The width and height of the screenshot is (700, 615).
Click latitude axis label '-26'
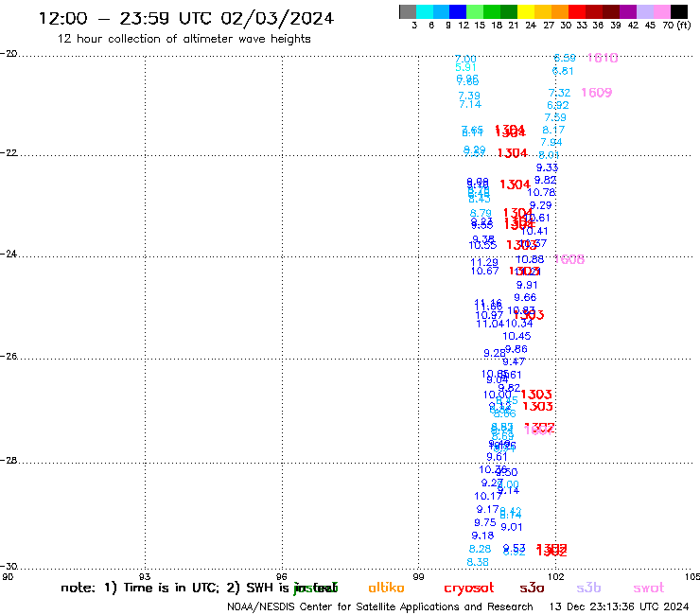click(9, 356)
